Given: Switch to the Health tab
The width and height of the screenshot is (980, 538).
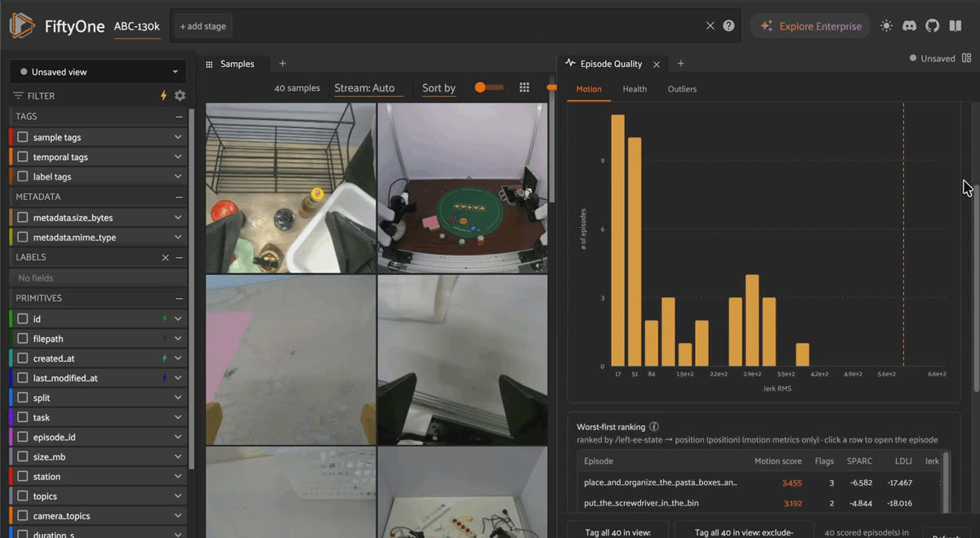Looking at the screenshot, I should [635, 89].
